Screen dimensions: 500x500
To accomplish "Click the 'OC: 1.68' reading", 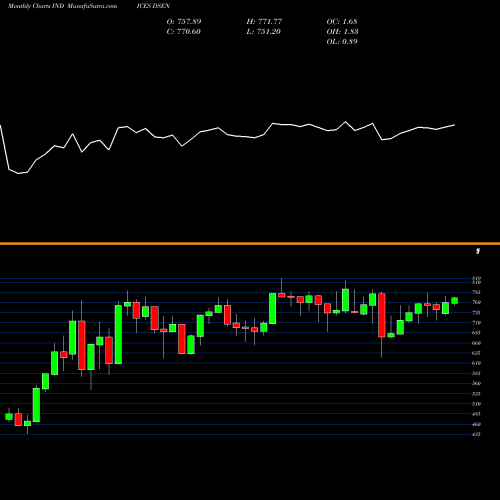I will click(x=342, y=22).
